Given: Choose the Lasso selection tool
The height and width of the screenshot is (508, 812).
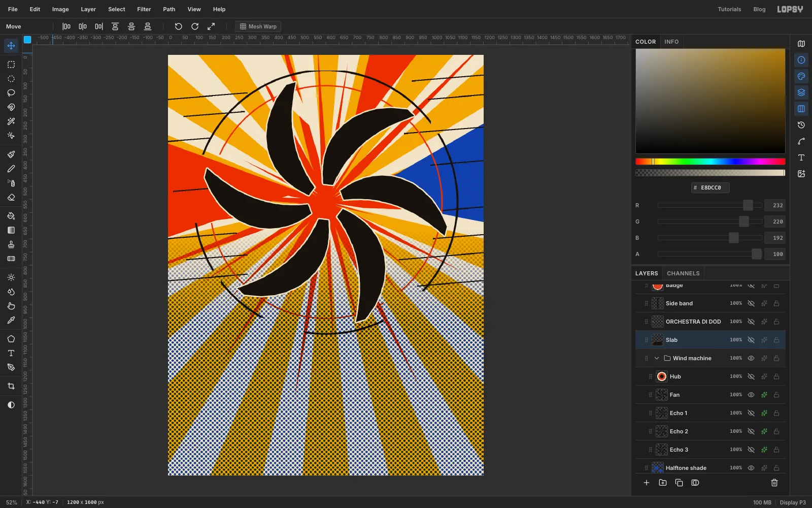Looking at the screenshot, I should point(11,93).
